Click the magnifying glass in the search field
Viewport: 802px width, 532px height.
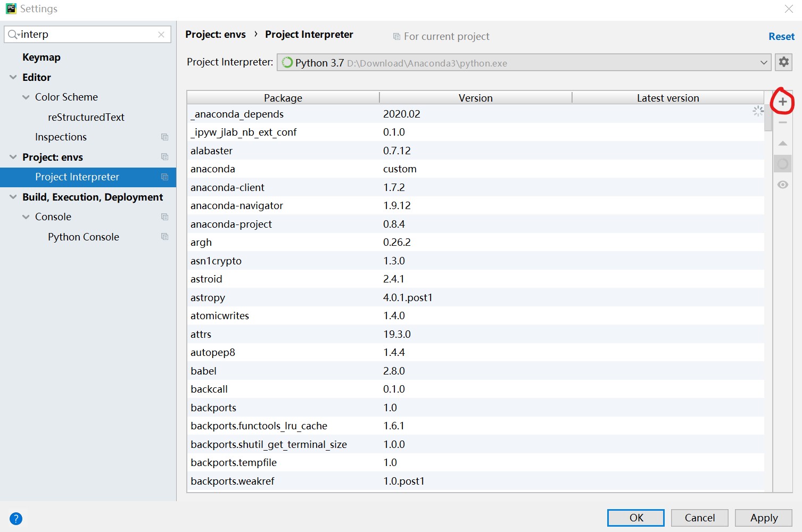(x=12, y=34)
